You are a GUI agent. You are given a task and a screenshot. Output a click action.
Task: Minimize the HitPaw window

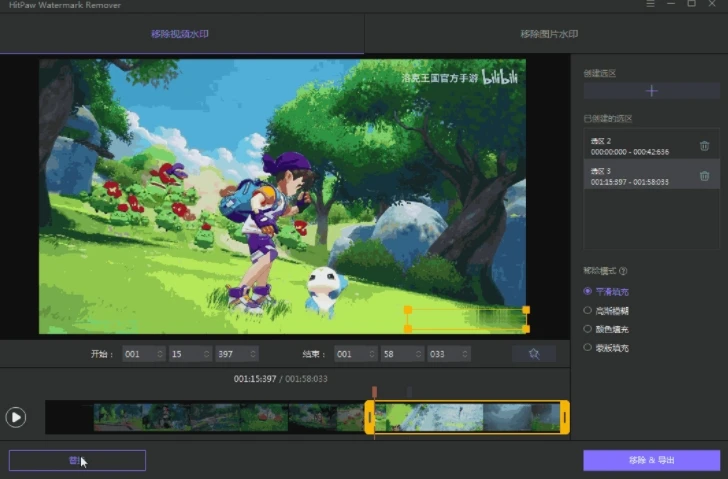tap(671, 4)
